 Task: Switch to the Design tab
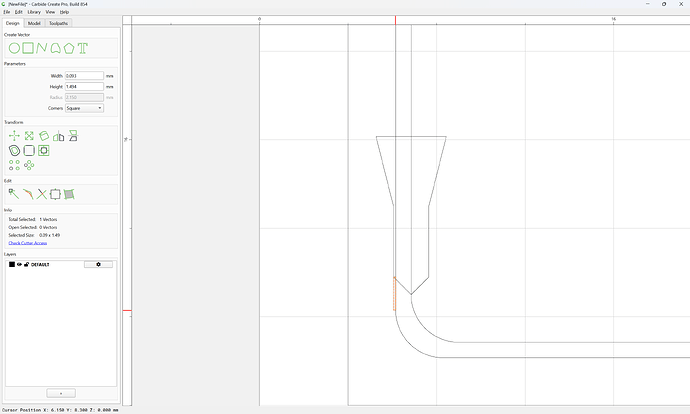pos(13,23)
